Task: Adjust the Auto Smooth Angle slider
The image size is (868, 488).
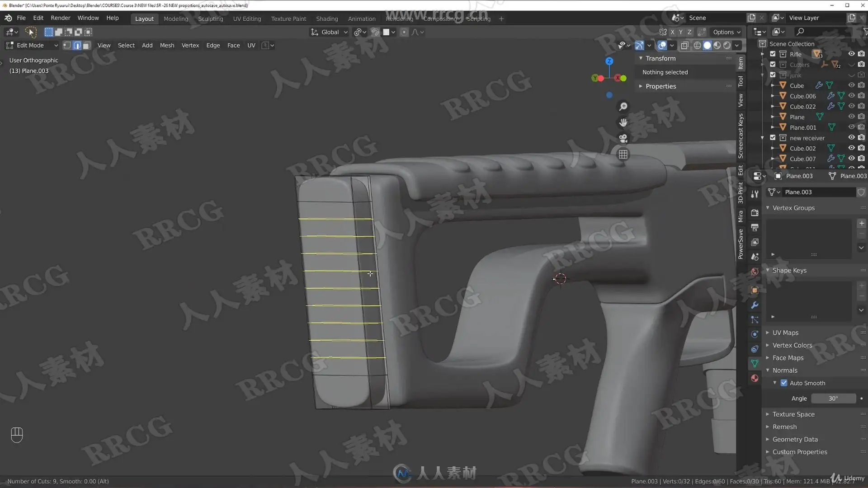Action: click(x=833, y=399)
